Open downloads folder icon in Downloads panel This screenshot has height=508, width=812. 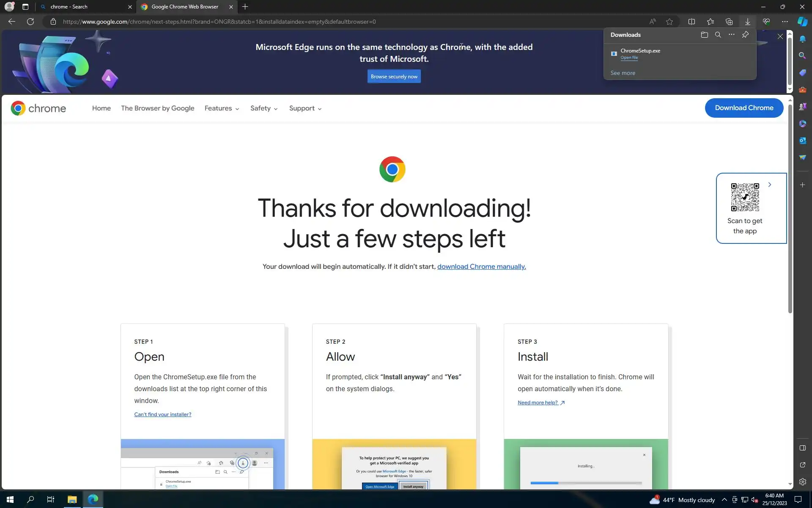pos(704,35)
